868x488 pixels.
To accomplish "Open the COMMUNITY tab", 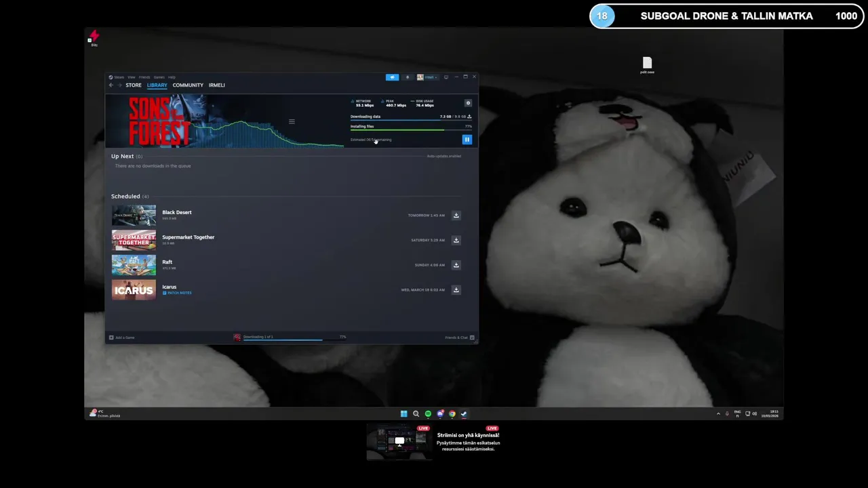I will pos(188,85).
